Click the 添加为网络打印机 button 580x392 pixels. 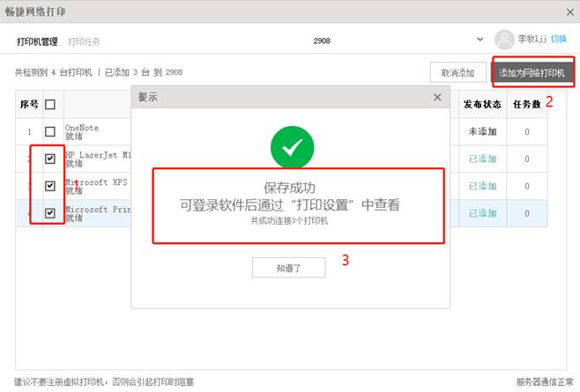[532, 73]
